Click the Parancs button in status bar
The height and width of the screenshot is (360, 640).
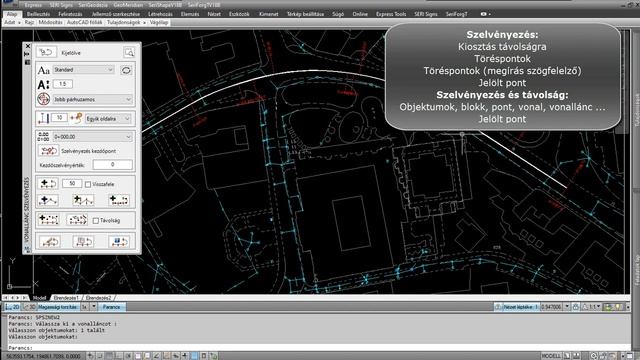pyautogui.click(x=111, y=307)
